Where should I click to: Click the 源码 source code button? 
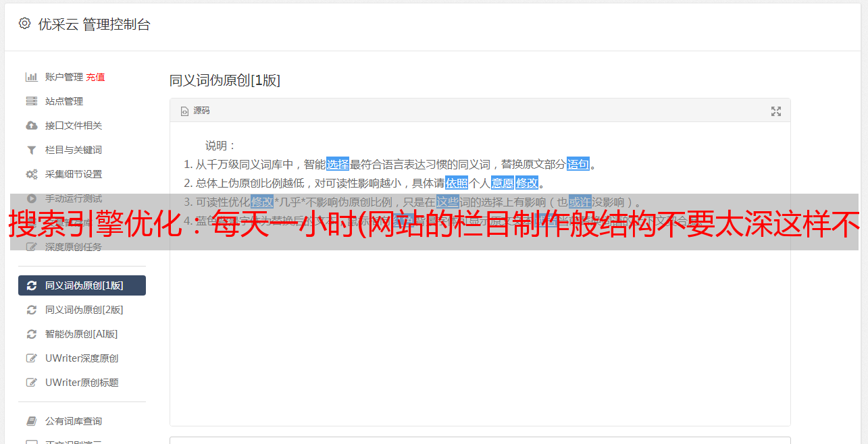coord(195,111)
